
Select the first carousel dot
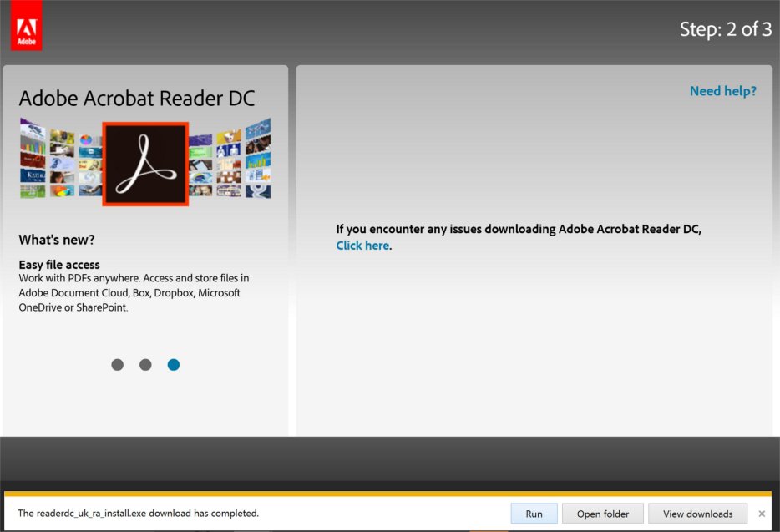click(118, 365)
